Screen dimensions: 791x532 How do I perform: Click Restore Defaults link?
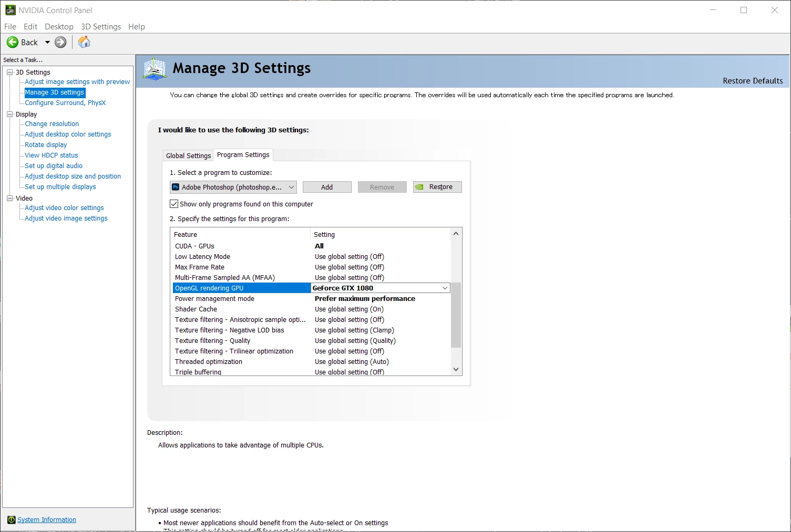pyautogui.click(x=753, y=81)
